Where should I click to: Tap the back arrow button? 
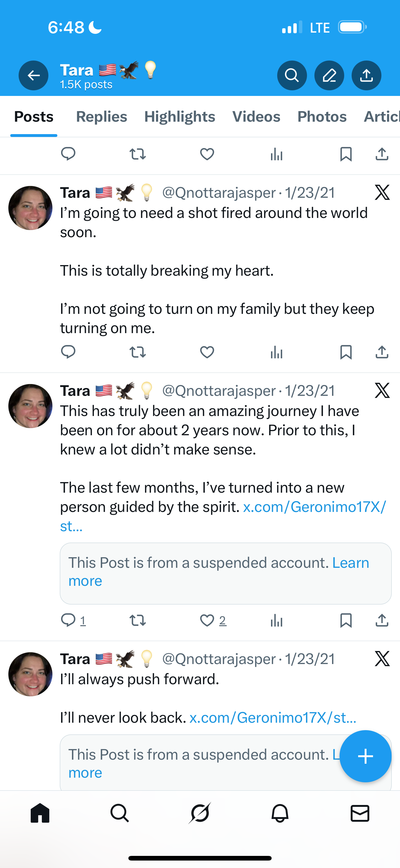pyautogui.click(x=33, y=75)
